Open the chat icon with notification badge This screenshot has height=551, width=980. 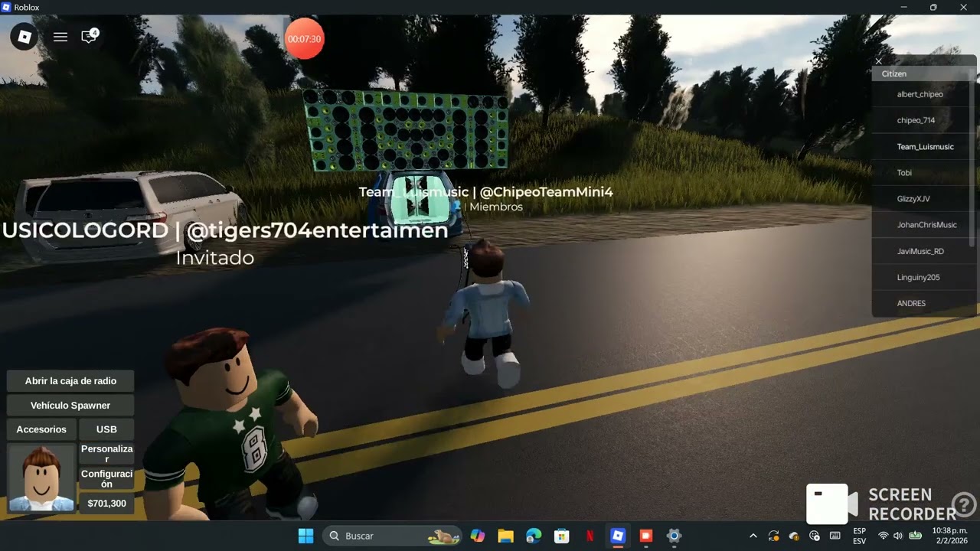click(x=90, y=36)
